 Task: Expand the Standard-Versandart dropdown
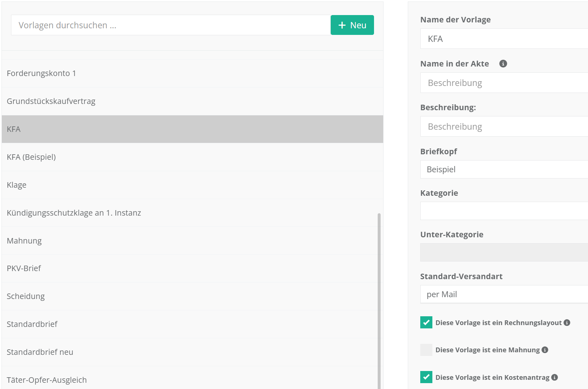(504, 294)
